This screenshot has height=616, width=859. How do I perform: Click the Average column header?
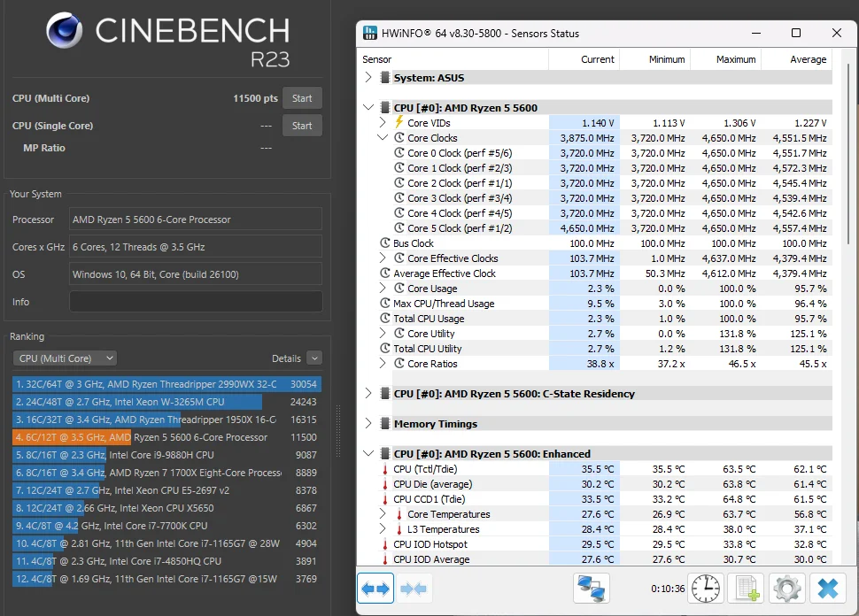pyautogui.click(x=796, y=59)
